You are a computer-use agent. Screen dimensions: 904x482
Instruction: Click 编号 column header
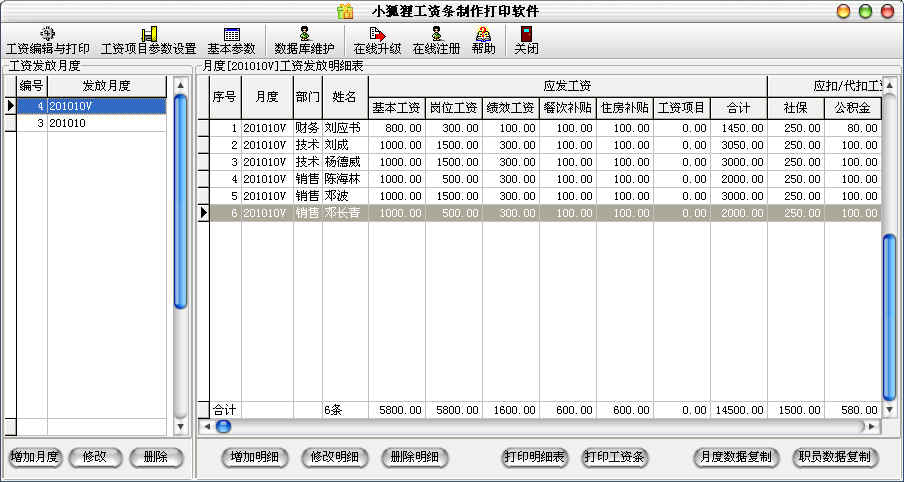pyautogui.click(x=32, y=86)
